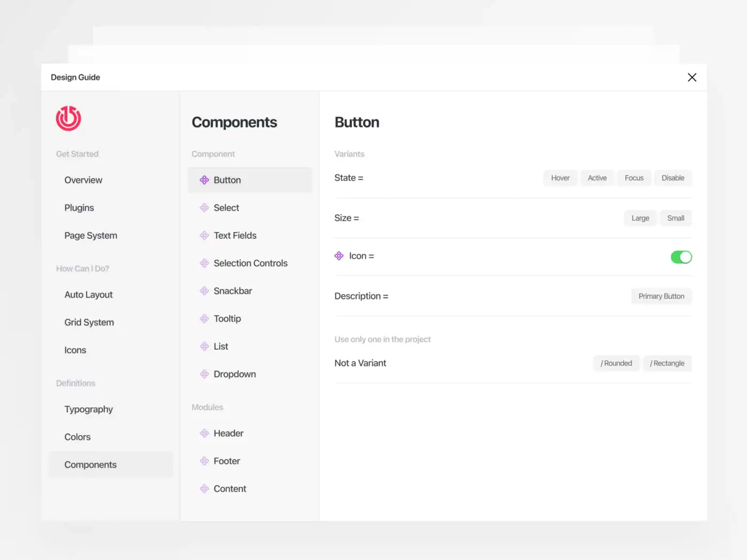The image size is (747, 560).
Task: Click the purple icon next to Icon =
Action: point(339,256)
